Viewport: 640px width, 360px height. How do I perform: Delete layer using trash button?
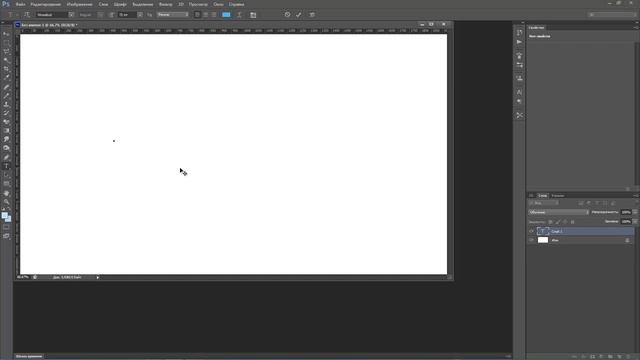629,357
